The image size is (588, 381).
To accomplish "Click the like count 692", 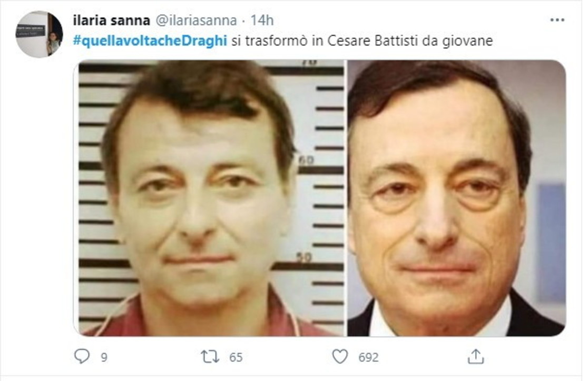I will point(368,357).
